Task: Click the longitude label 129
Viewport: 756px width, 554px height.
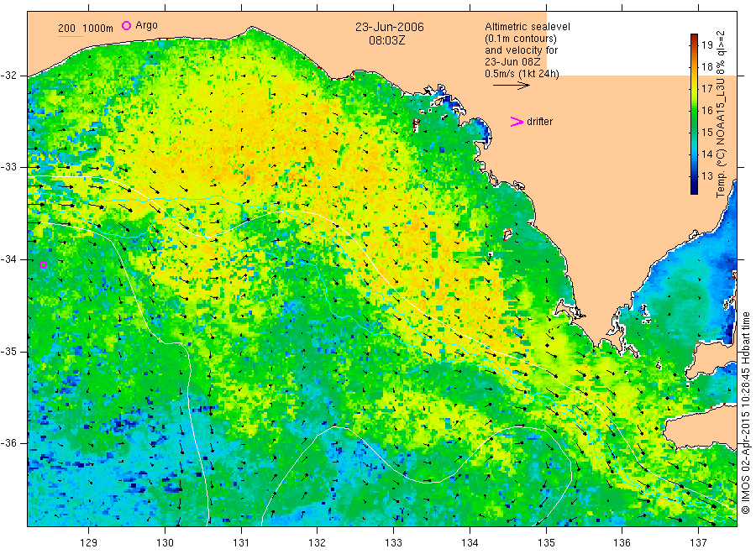Action: [x=89, y=543]
